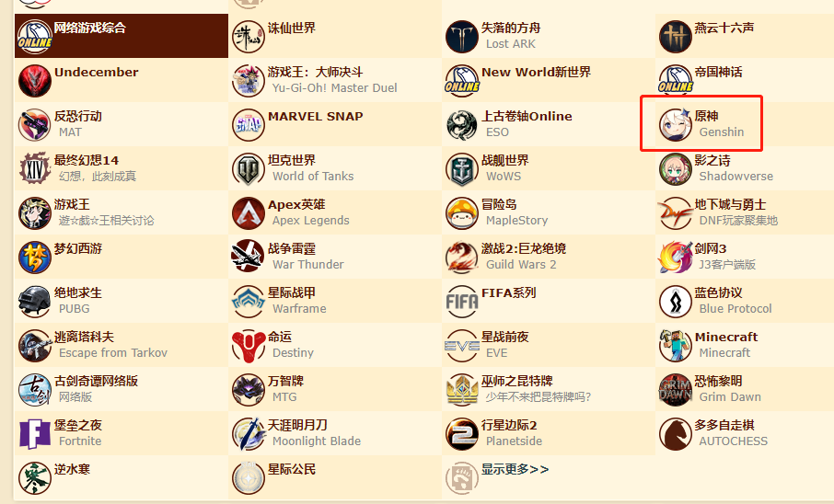Open the Fortnite F icon
Image resolution: width=834 pixels, height=504 pixels.
pos(35,433)
